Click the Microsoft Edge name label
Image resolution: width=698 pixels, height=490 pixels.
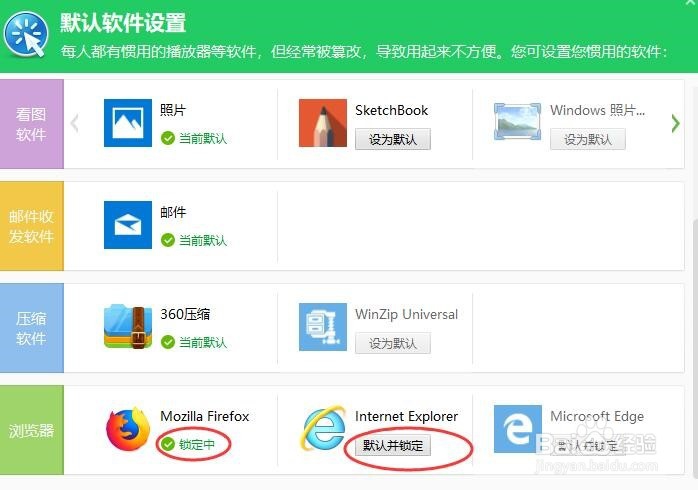coord(597,416)
